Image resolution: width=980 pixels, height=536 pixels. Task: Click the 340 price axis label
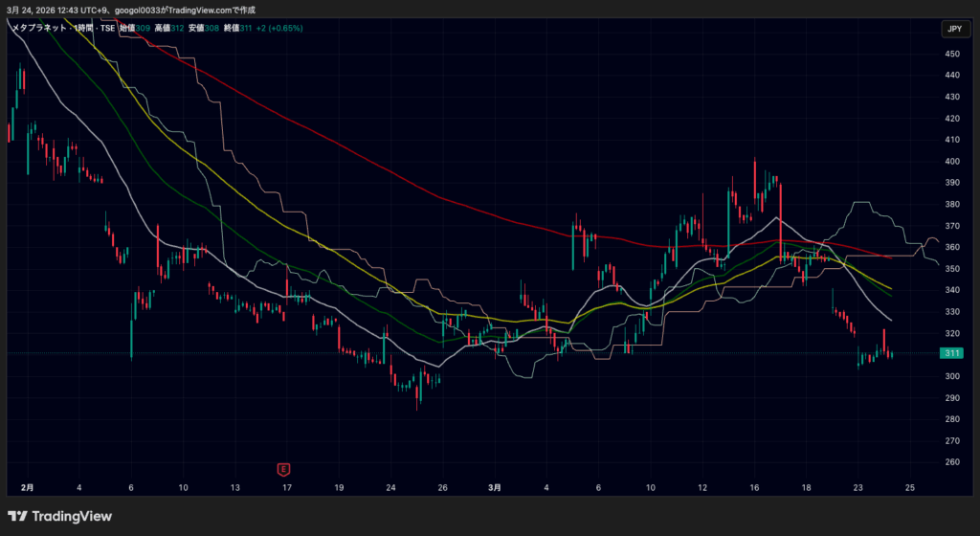coord(952,290)
